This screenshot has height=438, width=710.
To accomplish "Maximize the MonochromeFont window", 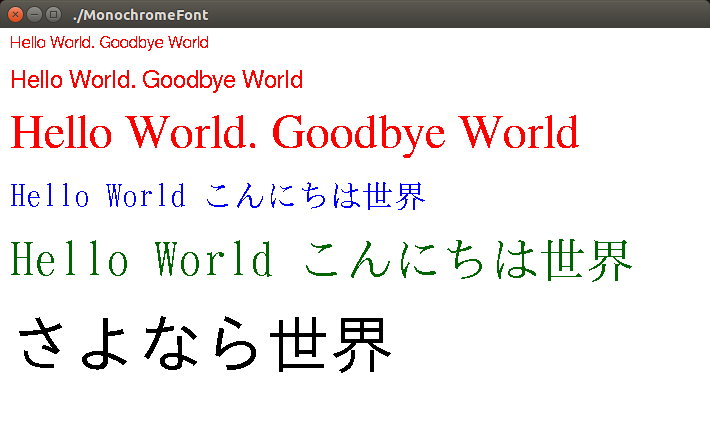I will click(x=53, y=14).
